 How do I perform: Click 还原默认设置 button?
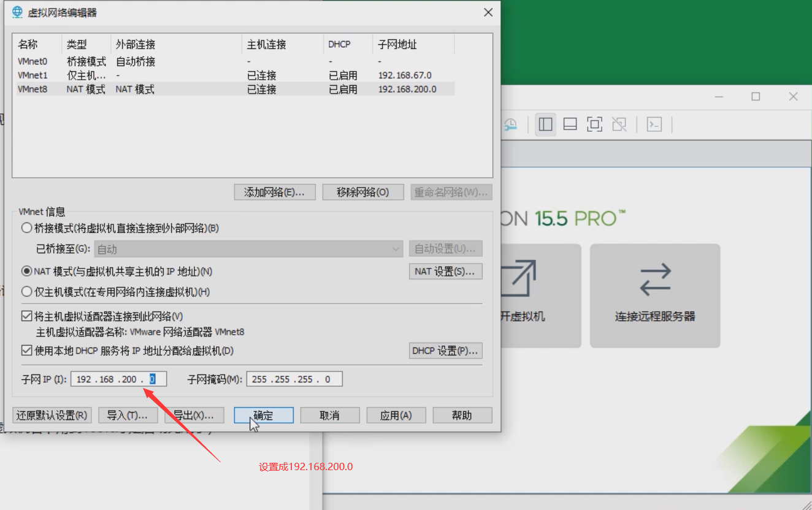pyautogui.click(x=52, y=415)
